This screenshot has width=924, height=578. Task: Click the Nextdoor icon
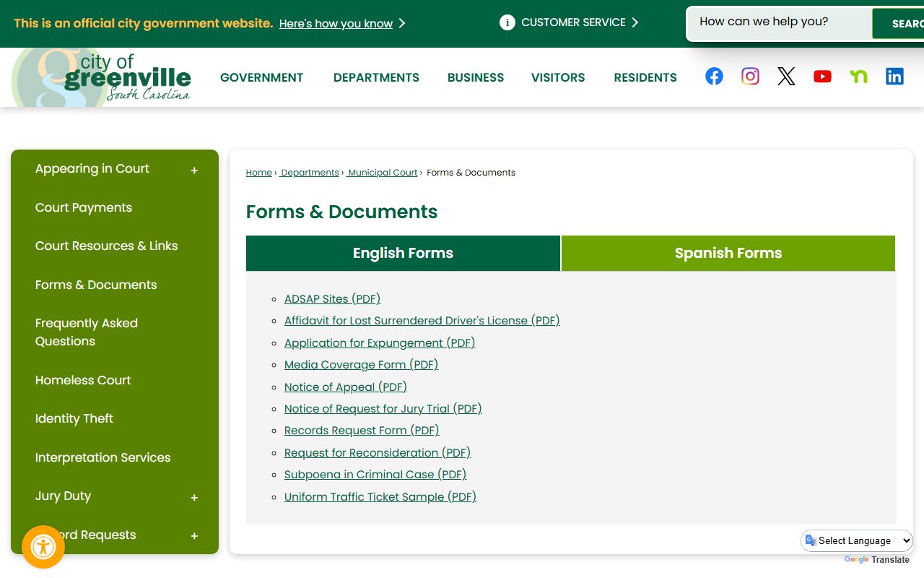click(x=858, y=77)
